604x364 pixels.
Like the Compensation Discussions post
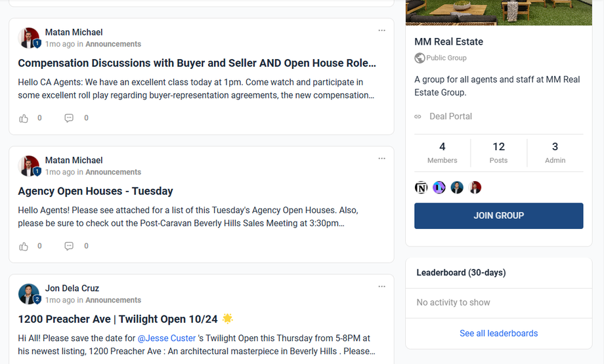tap(24, 118)
